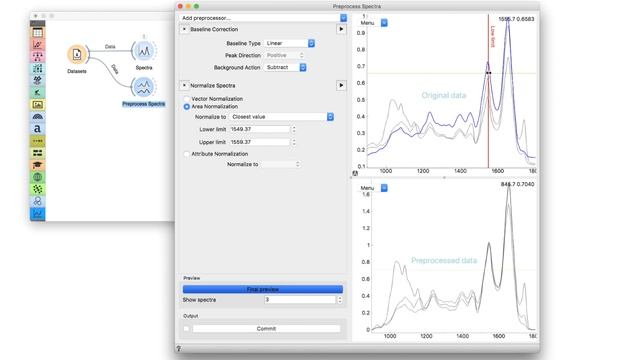
Task: Click the Upper limit value field 1559.37
Action: tap(260, 142)
